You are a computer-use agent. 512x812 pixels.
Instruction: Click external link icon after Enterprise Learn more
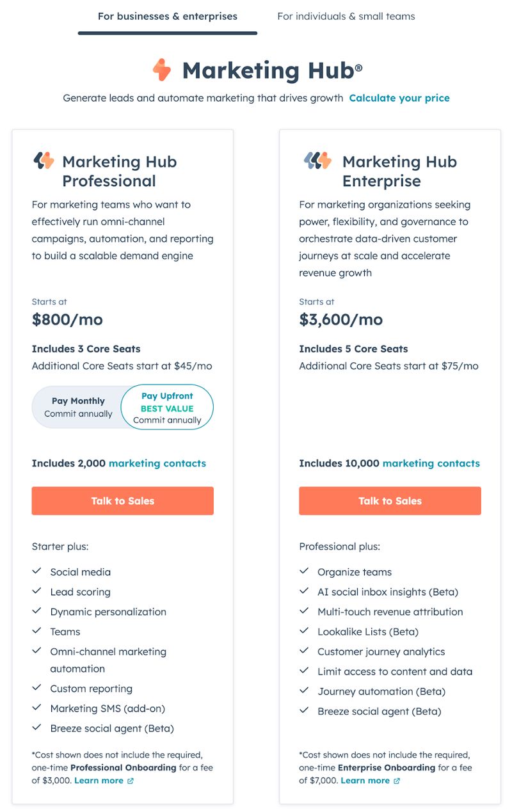(396, 781)
